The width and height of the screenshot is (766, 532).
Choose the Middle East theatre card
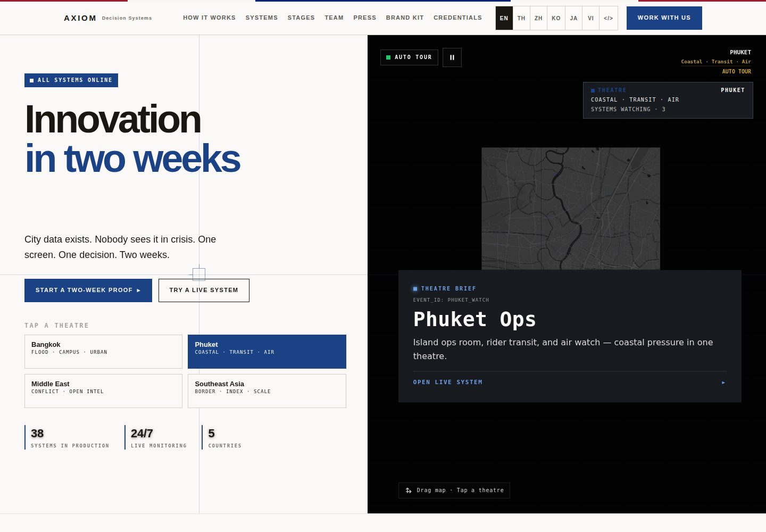(103, 391)
